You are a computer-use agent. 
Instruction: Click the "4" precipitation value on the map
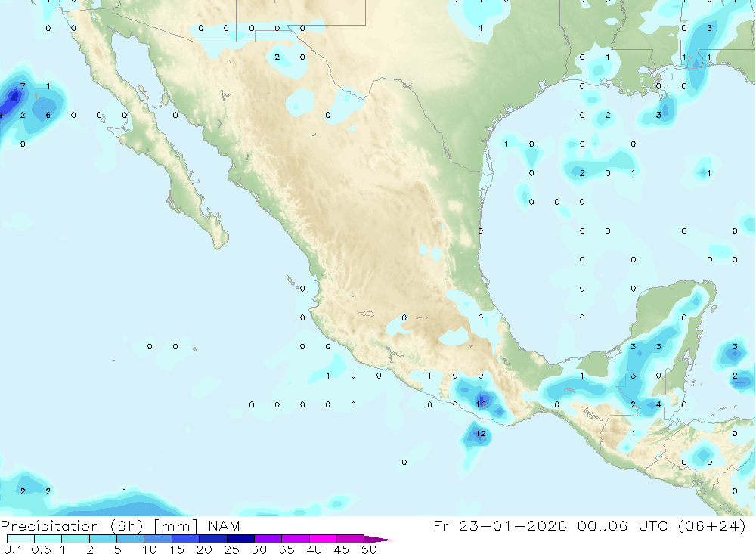(x=658, y=404)
